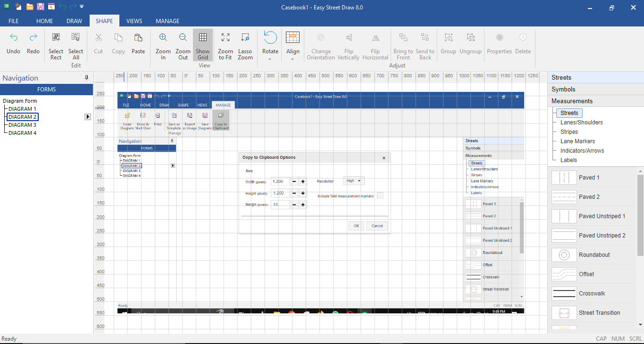Select DIAGRAM 4 in the Navigation tree

tap(22, 133)
